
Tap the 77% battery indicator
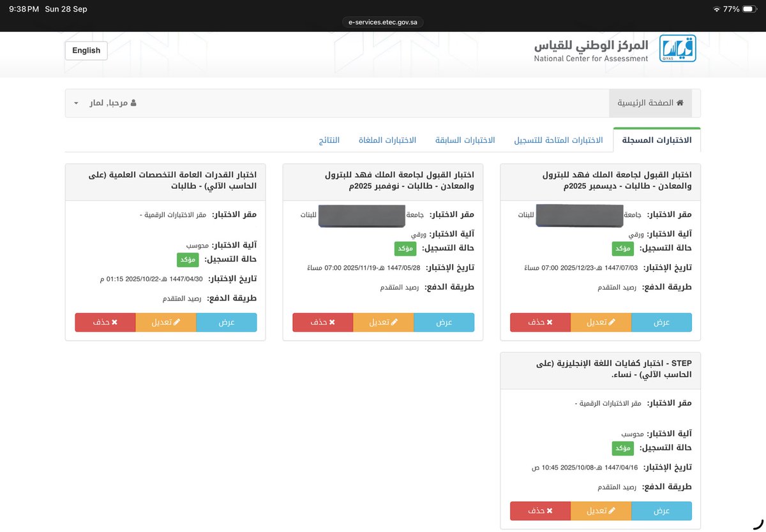coord(741,9)
